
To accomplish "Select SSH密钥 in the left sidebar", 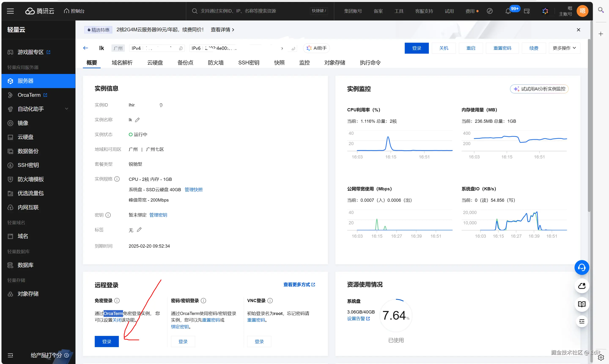I will coord(28,165).
